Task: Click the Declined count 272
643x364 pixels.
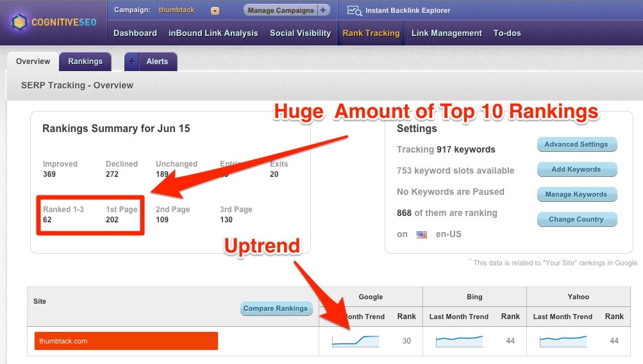Action: click(x=112, y=174)
